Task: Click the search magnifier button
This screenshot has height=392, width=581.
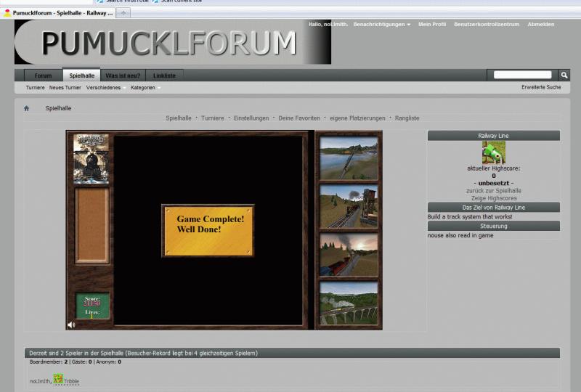Action: point(564,75)
